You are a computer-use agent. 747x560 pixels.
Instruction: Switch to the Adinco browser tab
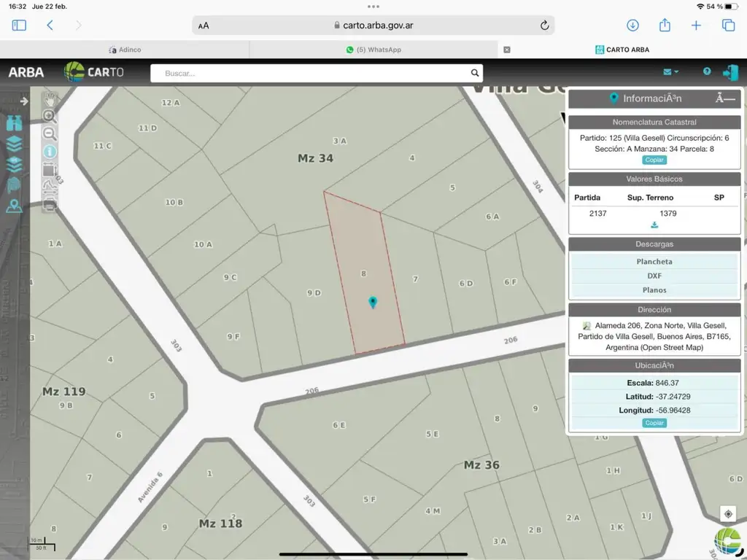[x=125, y=50]
